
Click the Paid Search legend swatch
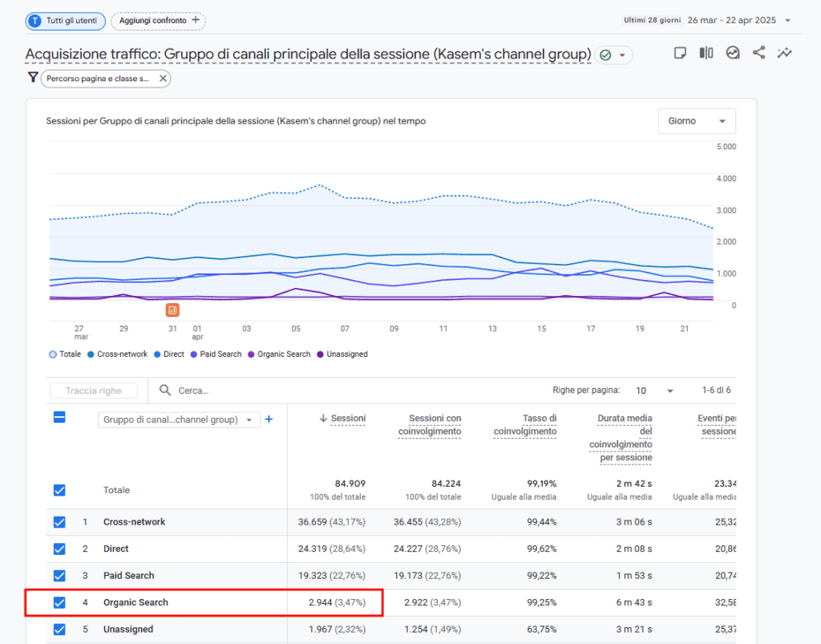click(194, 354)
